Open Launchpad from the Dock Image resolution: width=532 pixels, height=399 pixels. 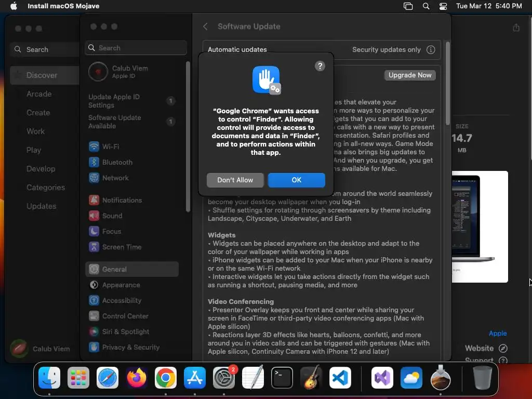[78, 378]
